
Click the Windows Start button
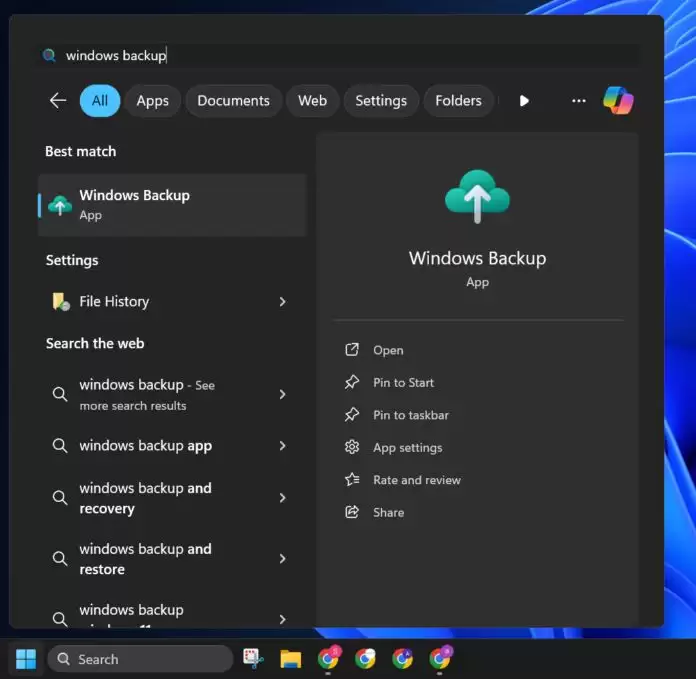tap(26, 659)
